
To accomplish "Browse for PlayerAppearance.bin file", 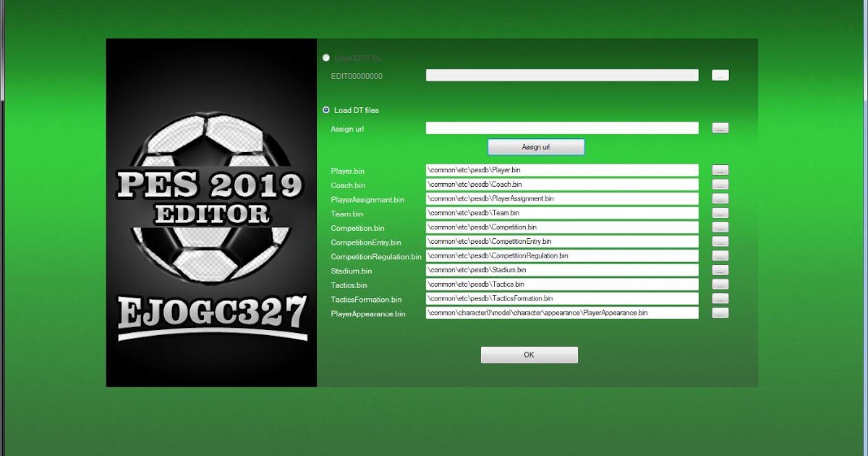I will coord(720,313).
